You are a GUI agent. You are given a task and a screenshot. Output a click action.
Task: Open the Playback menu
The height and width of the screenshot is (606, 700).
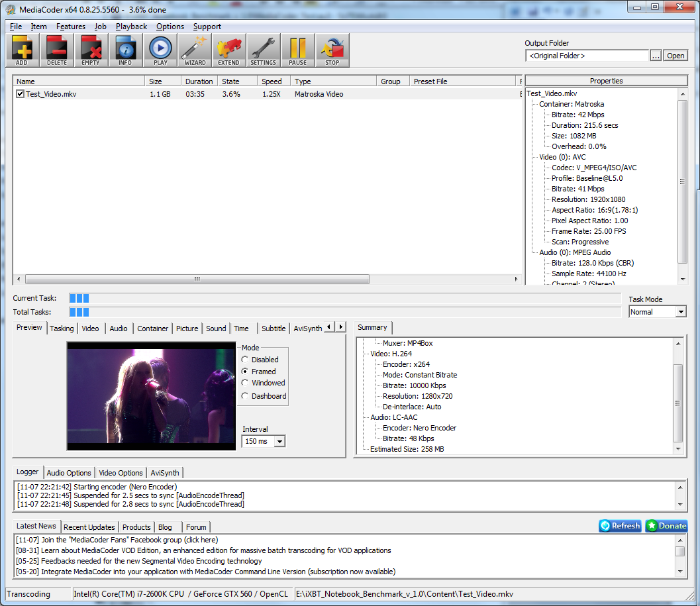tap(131, 26)
